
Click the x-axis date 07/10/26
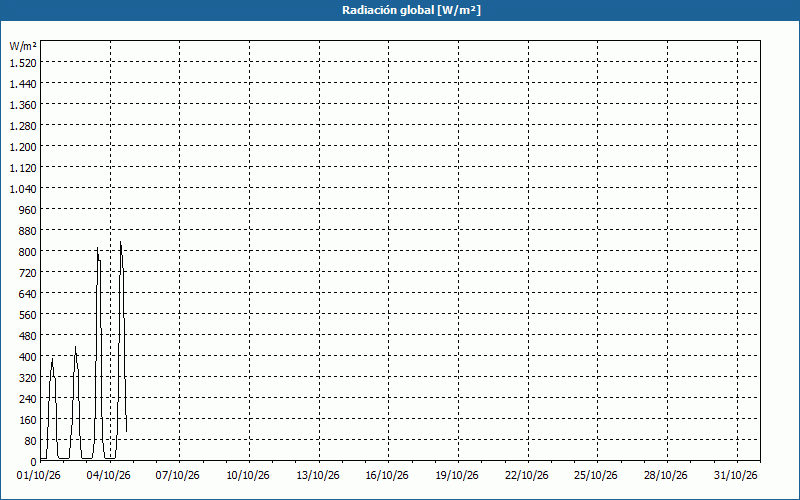coord(178,476)
